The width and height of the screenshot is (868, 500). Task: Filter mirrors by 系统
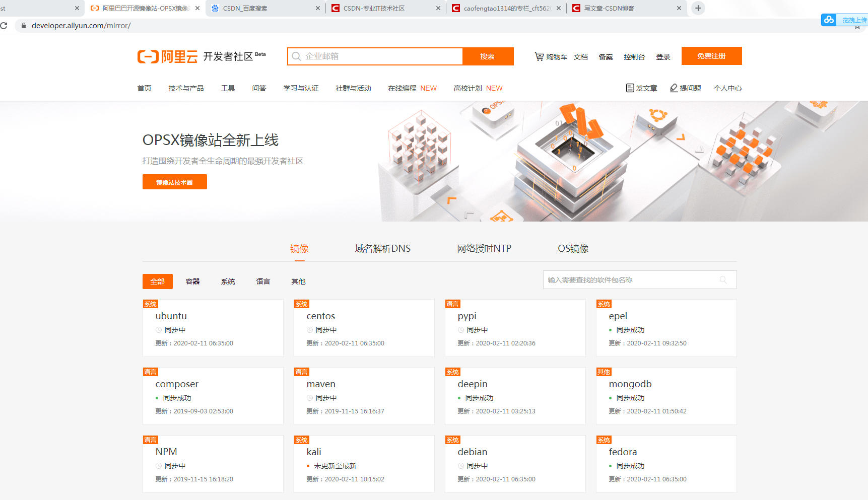228,281
